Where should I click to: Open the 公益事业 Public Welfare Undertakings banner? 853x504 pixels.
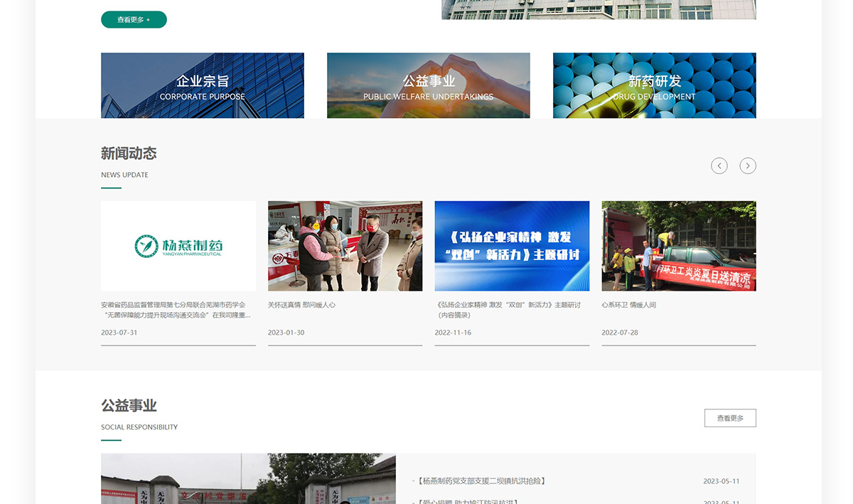pyautogui.click(x=429, y=85)
